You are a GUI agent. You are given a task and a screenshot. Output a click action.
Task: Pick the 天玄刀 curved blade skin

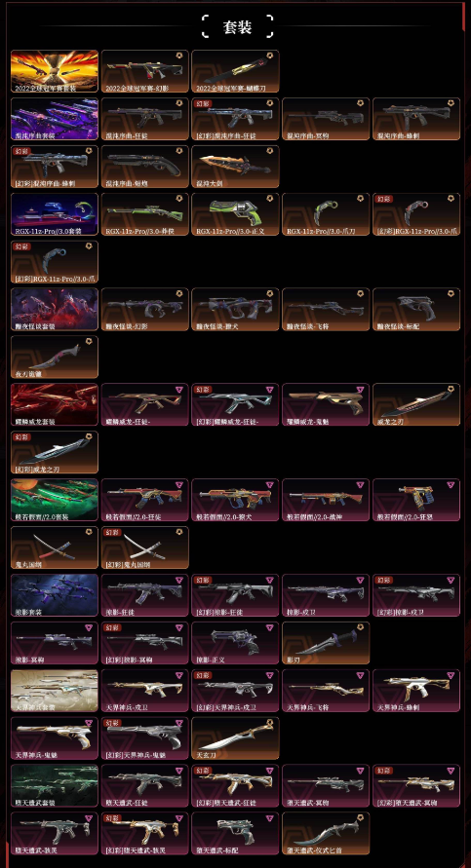coord(235,737)
